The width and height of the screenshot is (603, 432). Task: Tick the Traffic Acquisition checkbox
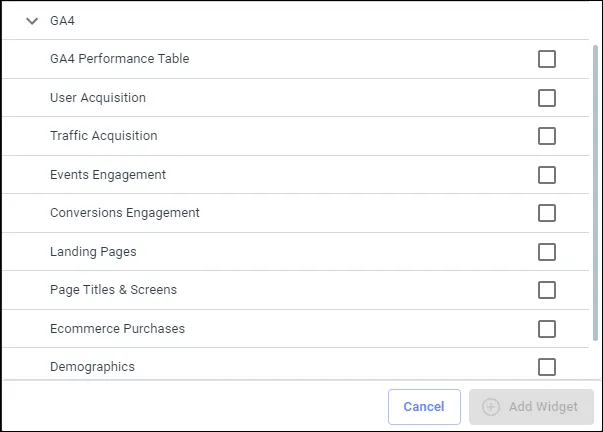[546, 136]
